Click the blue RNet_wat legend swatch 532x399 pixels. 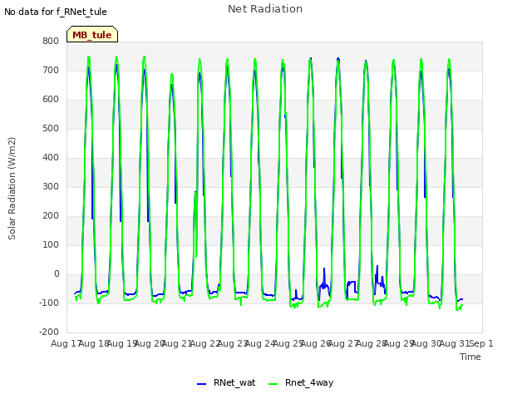point(201,384)
